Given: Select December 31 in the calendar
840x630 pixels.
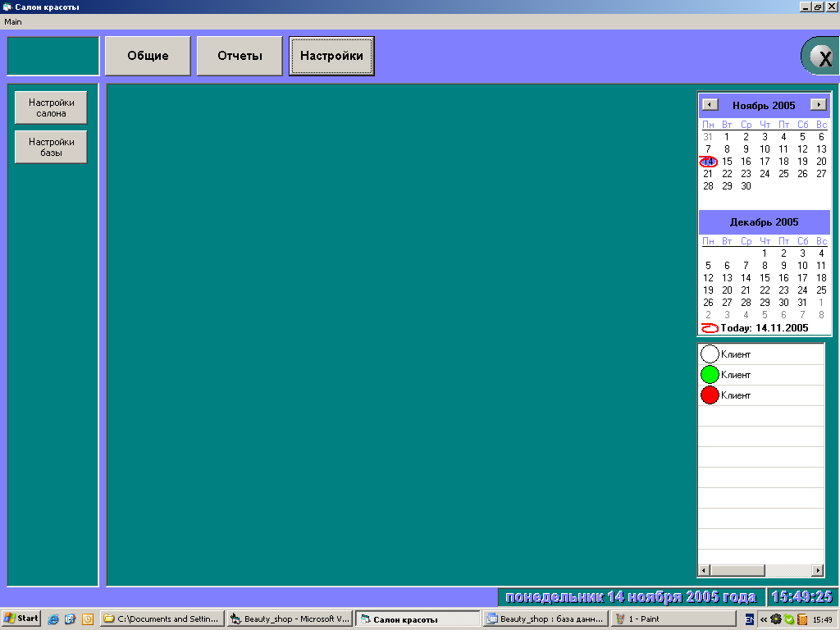Looking at the screenshot, I should pos(802,302).
